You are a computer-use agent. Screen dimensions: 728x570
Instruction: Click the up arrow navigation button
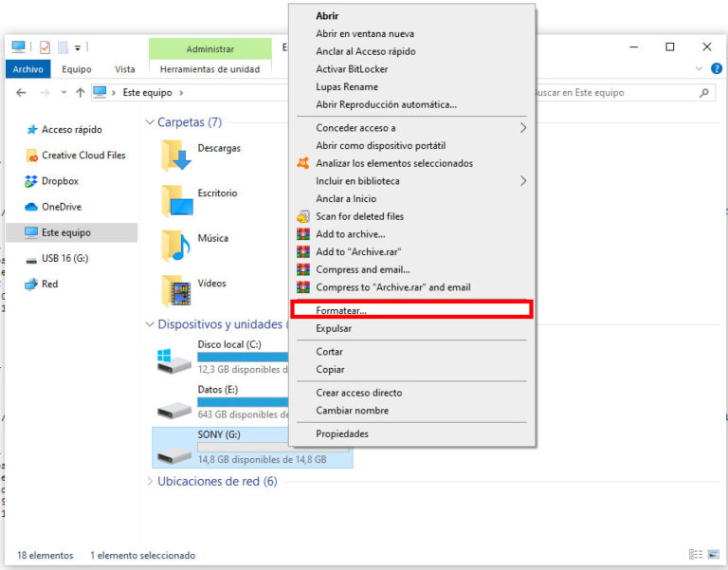point(80,93)
